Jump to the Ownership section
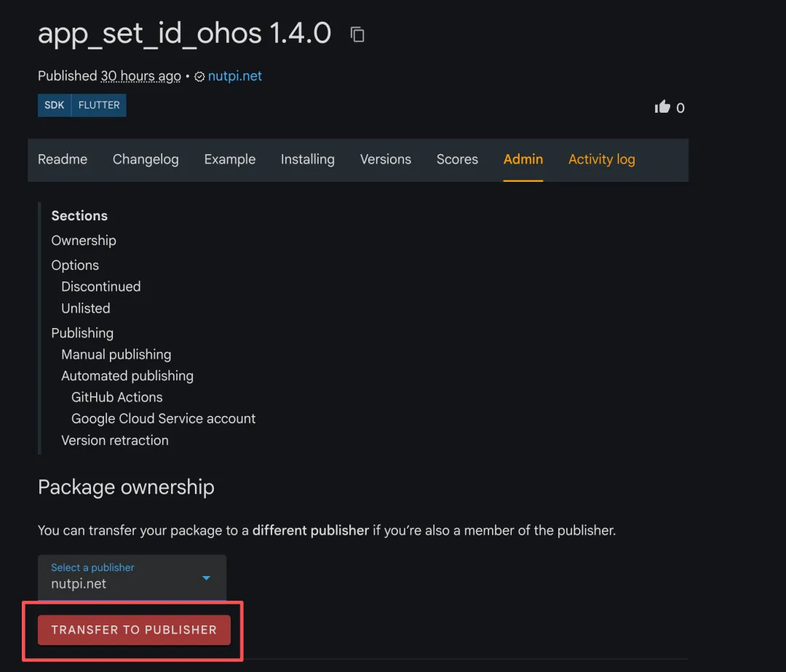Viewport: 786px width, 672px height. (x=84, y=240)
